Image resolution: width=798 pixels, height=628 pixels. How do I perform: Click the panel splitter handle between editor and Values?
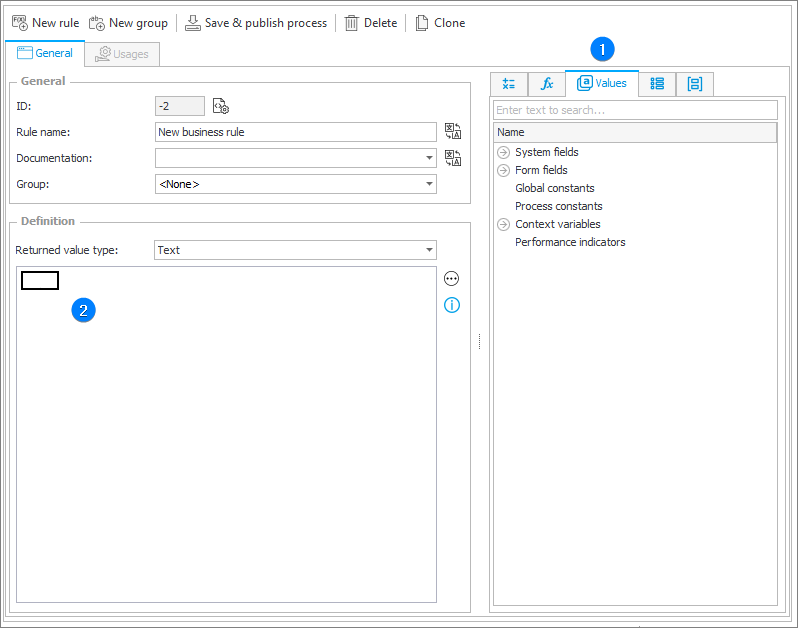pos(479,341)
